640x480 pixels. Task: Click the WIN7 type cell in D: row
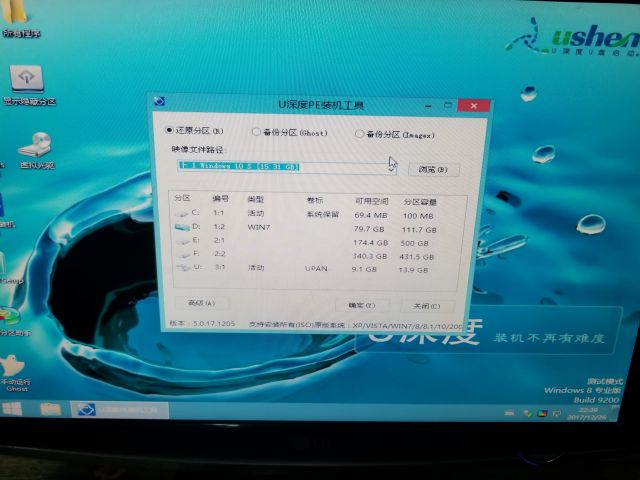pyautogui.click(x=259, y=227)
